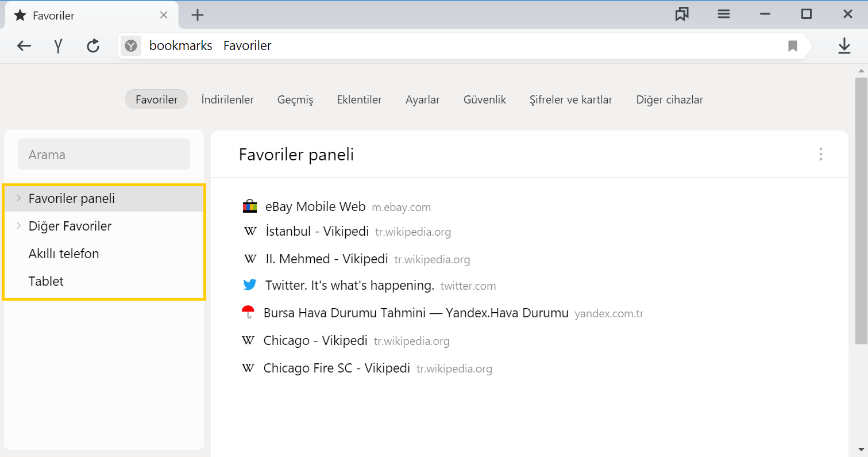Click Wikipedia icon beside II. Mehmed
This screenshot has height=457, width=868.
coord(250,259)
